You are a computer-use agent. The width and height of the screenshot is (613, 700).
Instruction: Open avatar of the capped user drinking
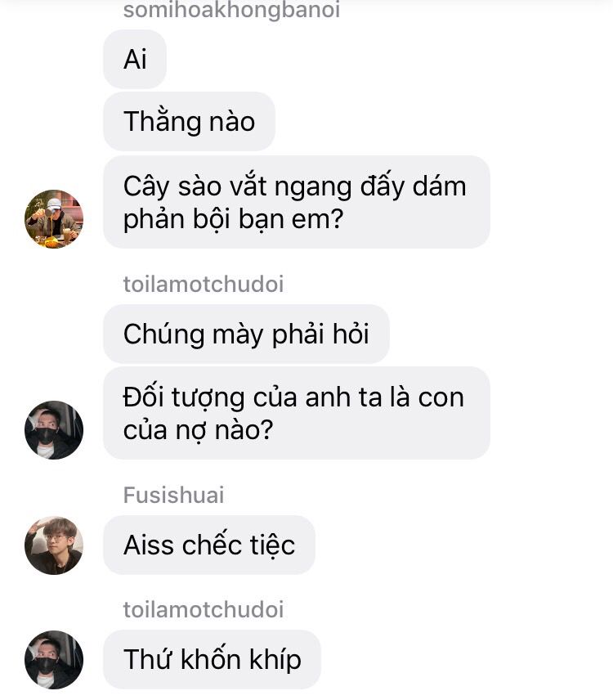pos(54,219)
